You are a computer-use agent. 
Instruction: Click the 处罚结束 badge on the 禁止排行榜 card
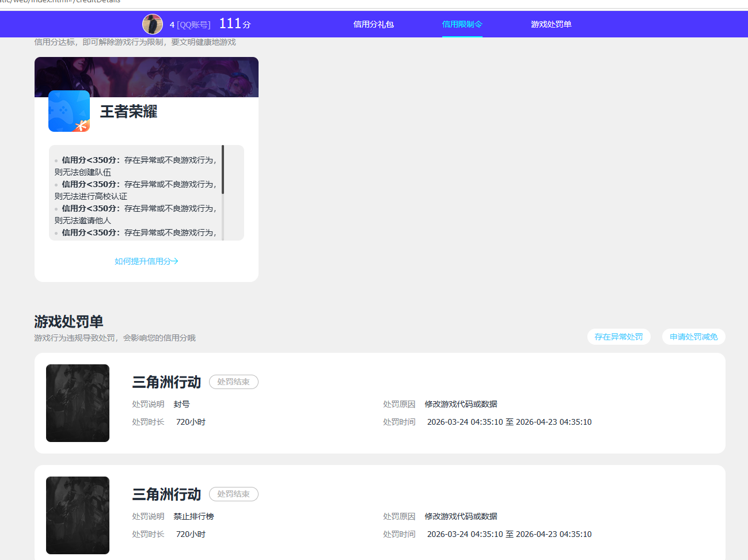point(233,494)
